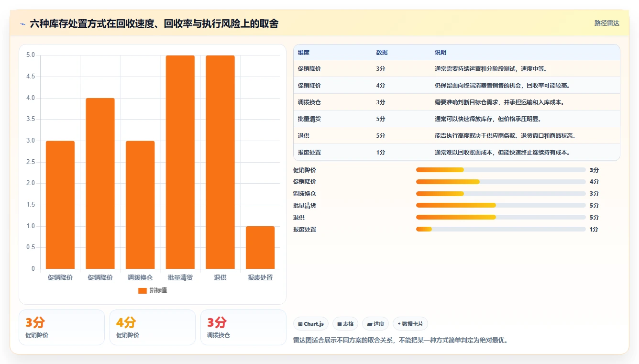This screenshot has width=639, height=364.
Task: Select the 退供 cell in the table
Action: (x=304, y=136)
